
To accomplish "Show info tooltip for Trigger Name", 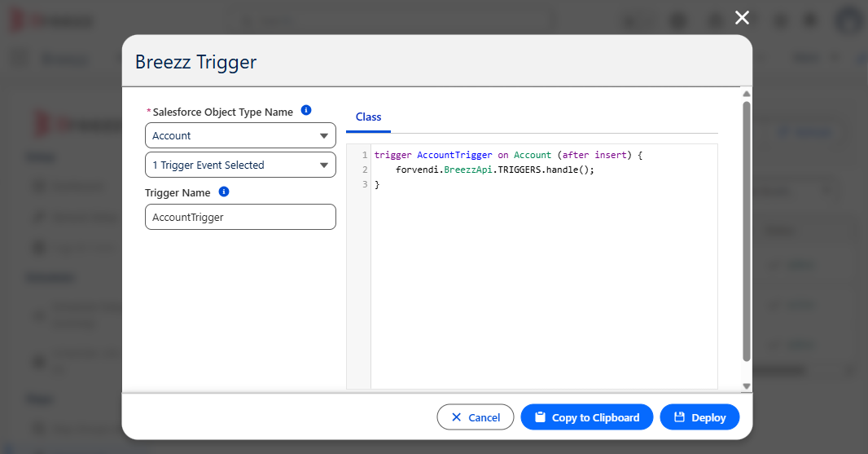I will (224, 192).
